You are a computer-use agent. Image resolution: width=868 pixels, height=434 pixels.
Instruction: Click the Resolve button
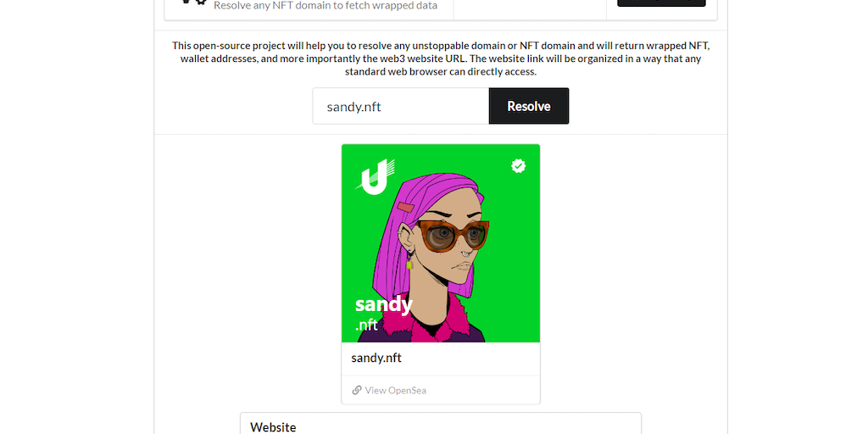point(529,106)
